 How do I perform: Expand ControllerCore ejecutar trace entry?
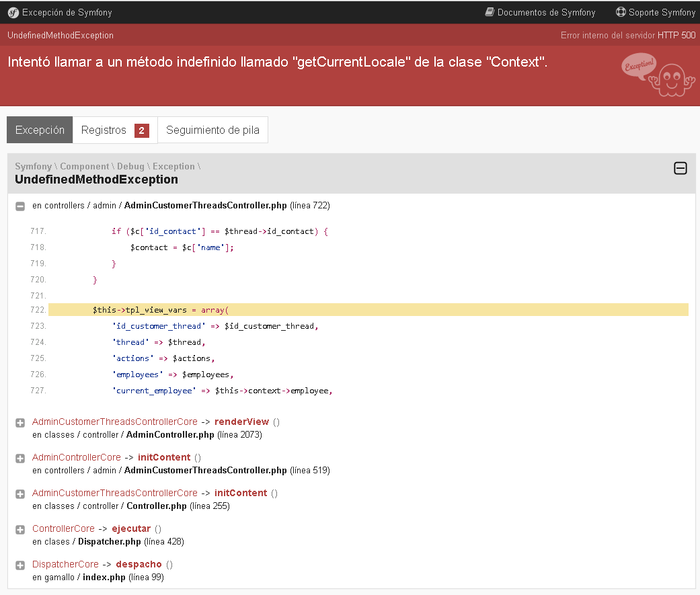click(20, 530)
